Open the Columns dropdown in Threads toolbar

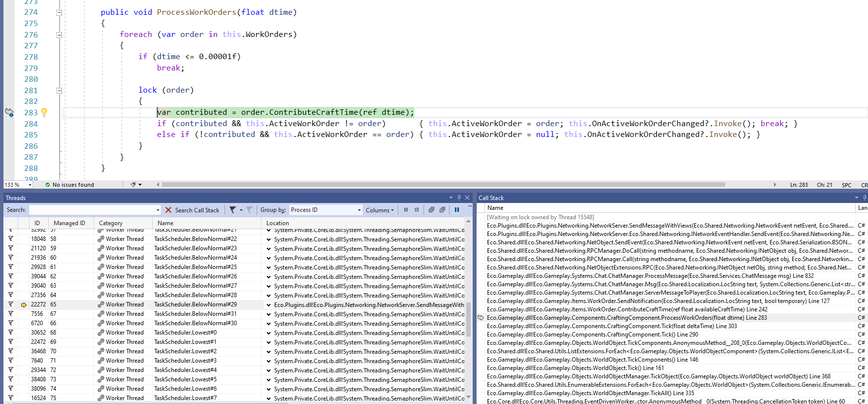tap(380, 210)
